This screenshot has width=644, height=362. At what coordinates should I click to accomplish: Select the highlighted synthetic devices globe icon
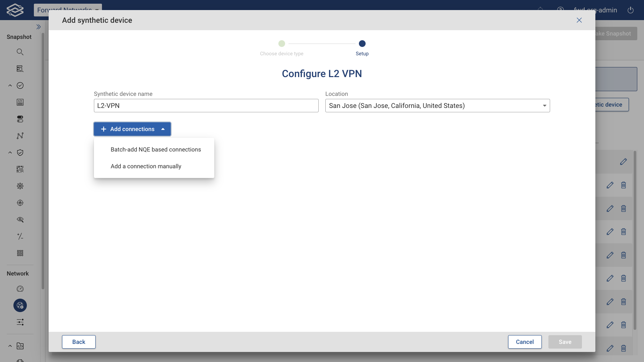pos(20,305)
